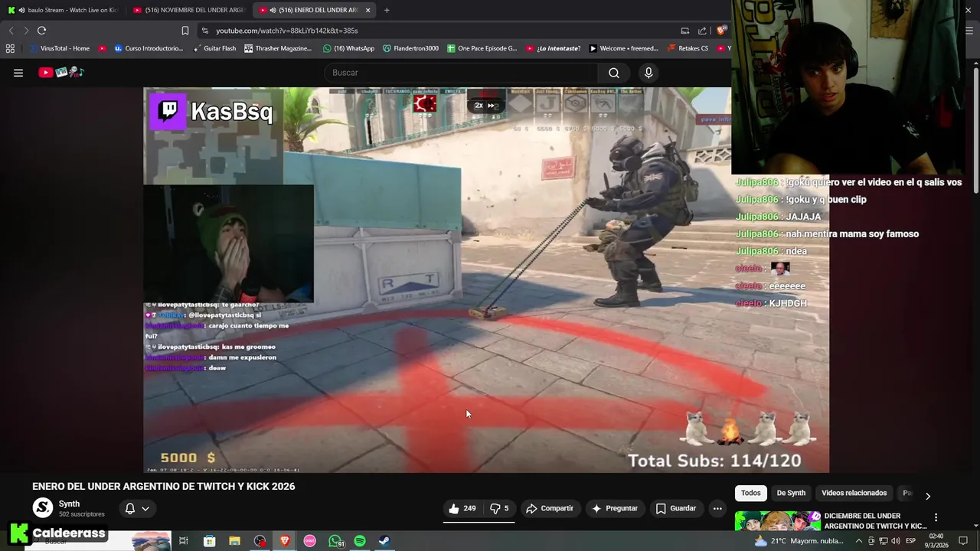Screen dimensions: 980x551
Task: Open the cast/picture-in-picture icon in address bar
Action: [x=684, y=31]
